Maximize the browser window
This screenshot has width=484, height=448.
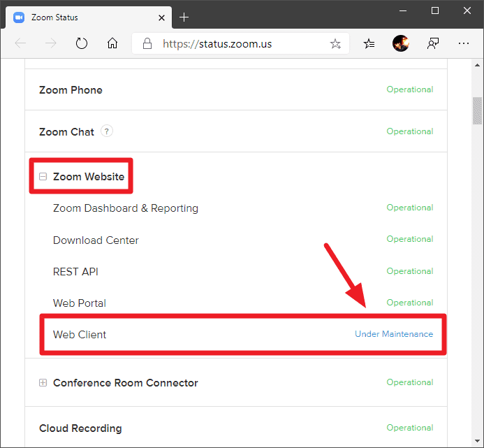click(x=435, y=10)
